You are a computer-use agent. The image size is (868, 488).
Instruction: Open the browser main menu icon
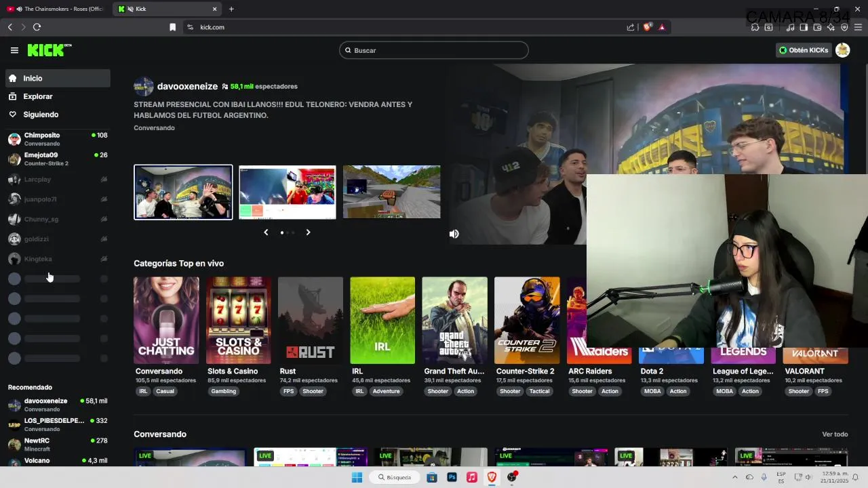pos(859,27)
